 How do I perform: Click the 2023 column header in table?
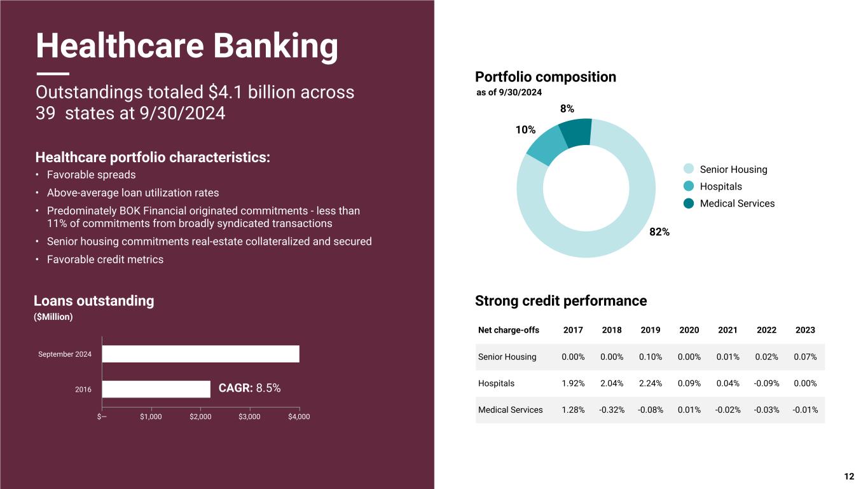coord(805,330)
